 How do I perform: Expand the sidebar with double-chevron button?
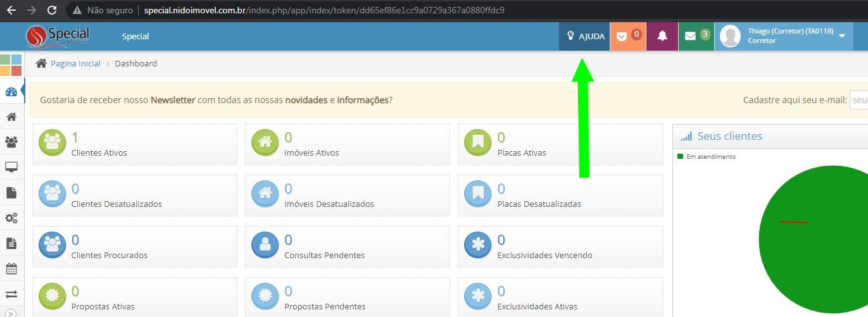tap(11, 313)
